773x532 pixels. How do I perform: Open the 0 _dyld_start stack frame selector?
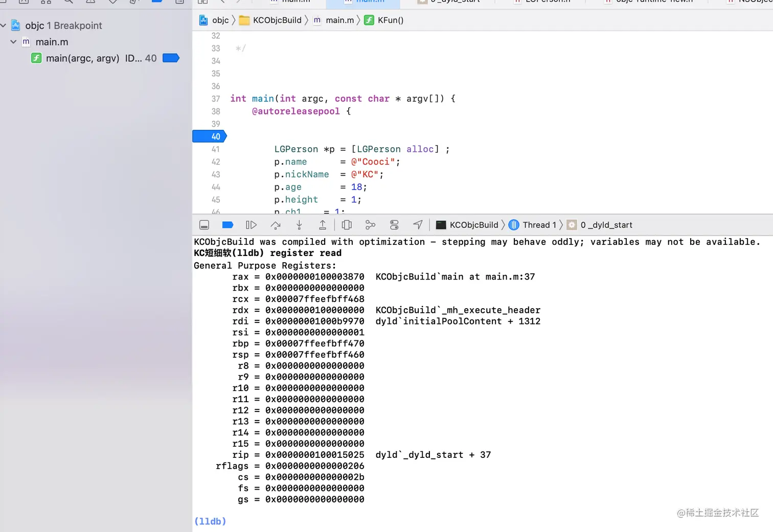600,225
